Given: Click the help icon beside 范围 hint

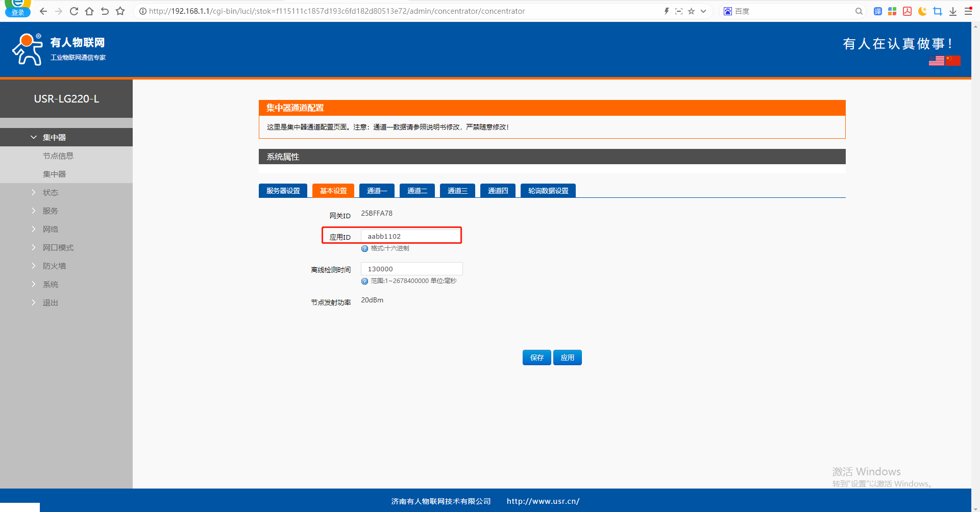Looking at the screenshot, I should point(364,281).
